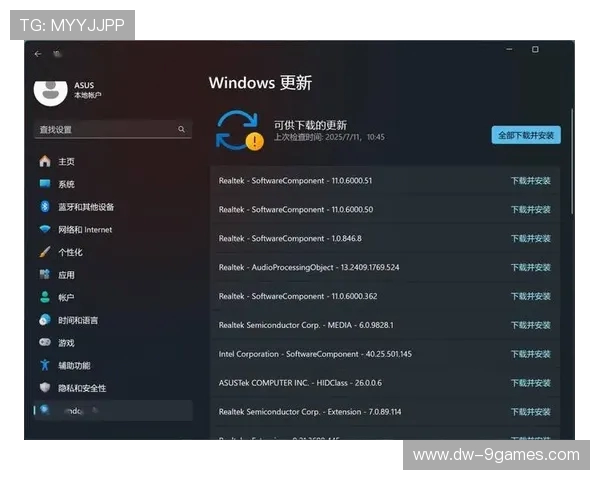Image resolution: width=600 pixels, height=480 pixels.
Task: Click the shield icon for 隐私和安全性
Action: 45,387
